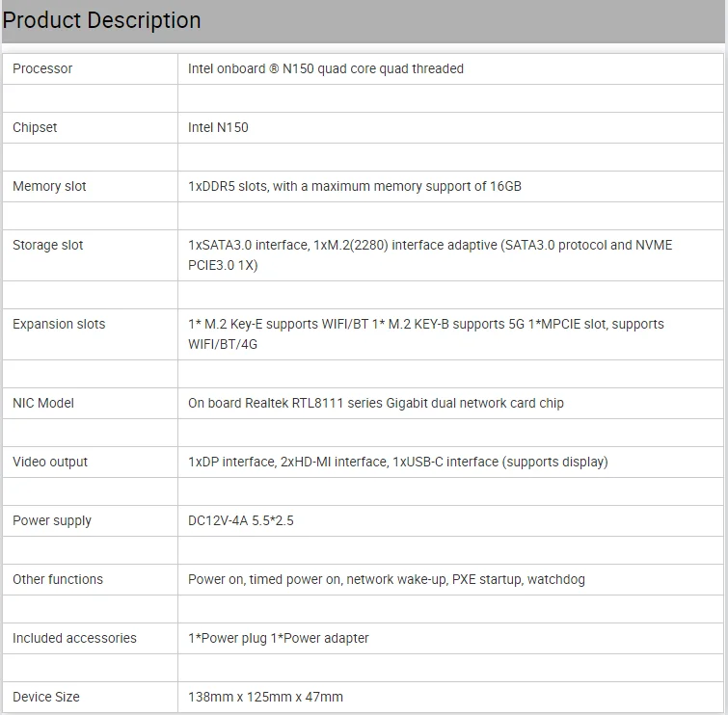
Task: Select the Intel onboard N150 processor text
Action: (x=326, y=68)
